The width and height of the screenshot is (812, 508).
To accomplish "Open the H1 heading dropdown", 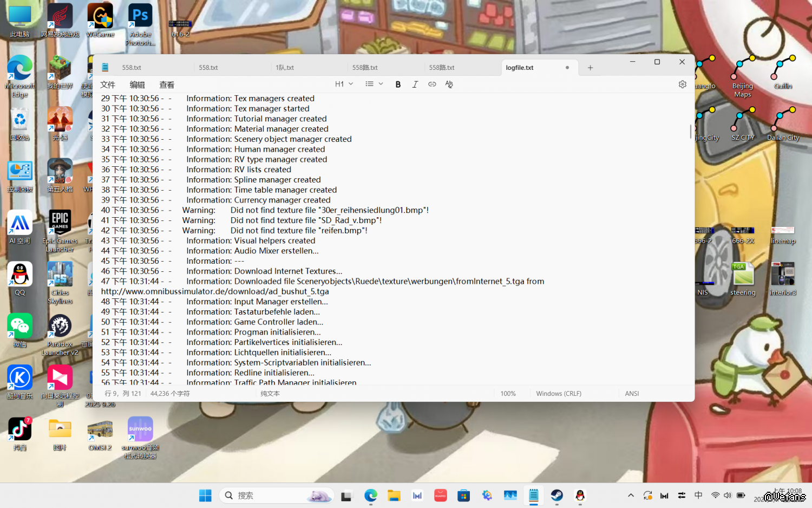I will click(x=344, y=84).
